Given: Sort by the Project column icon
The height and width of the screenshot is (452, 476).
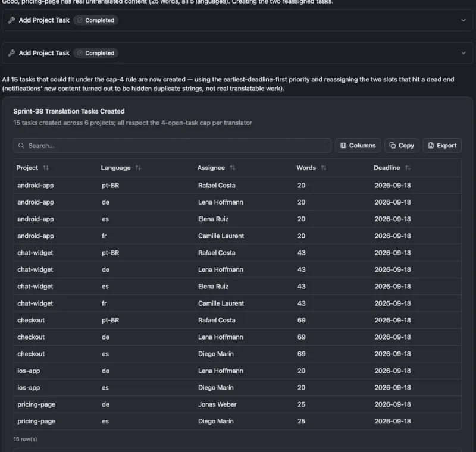Looking at the screenshot, I should click(46, 168).
